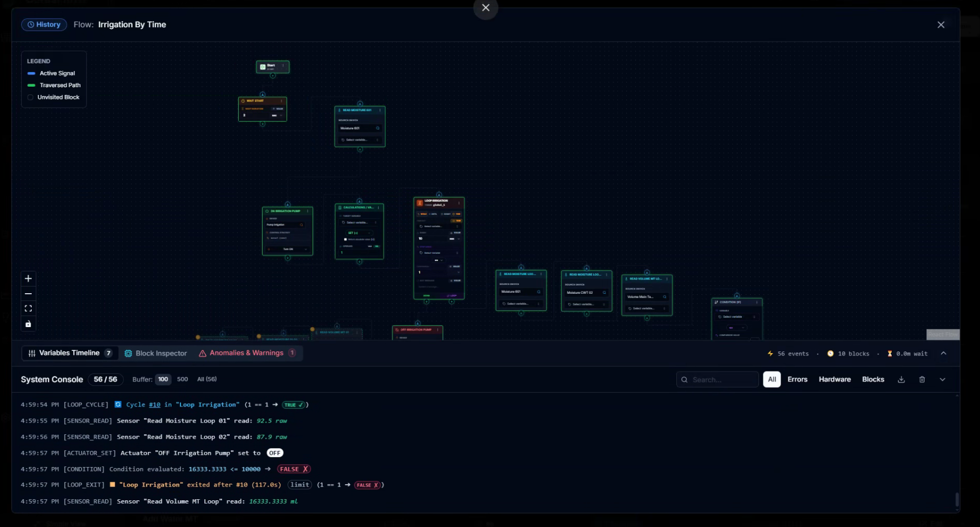The height and width of the screenshot is (527, 980).
Task: Switch to the Variables Timeline tab
Action: [x=70, y=353]
